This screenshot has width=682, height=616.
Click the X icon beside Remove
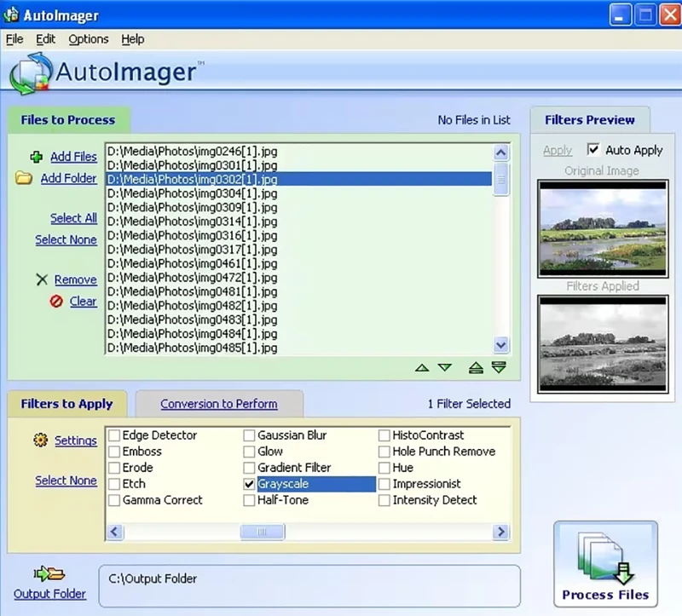point(42,279)
